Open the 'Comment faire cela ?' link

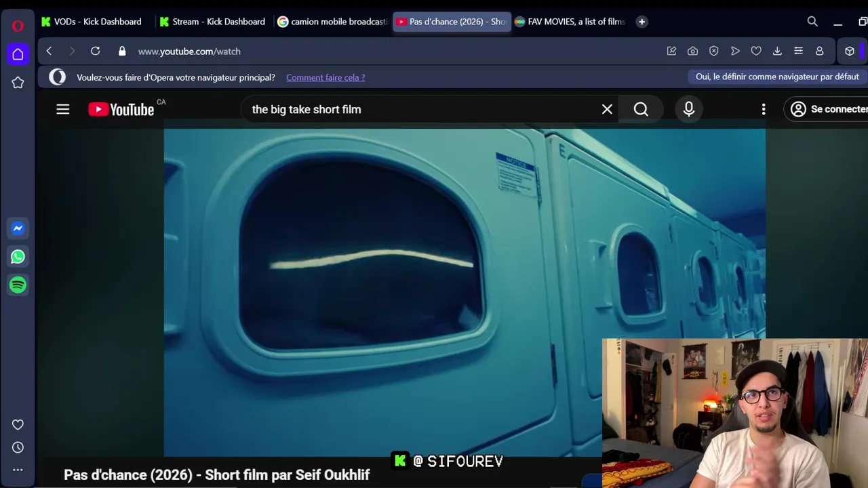(325, 77)
